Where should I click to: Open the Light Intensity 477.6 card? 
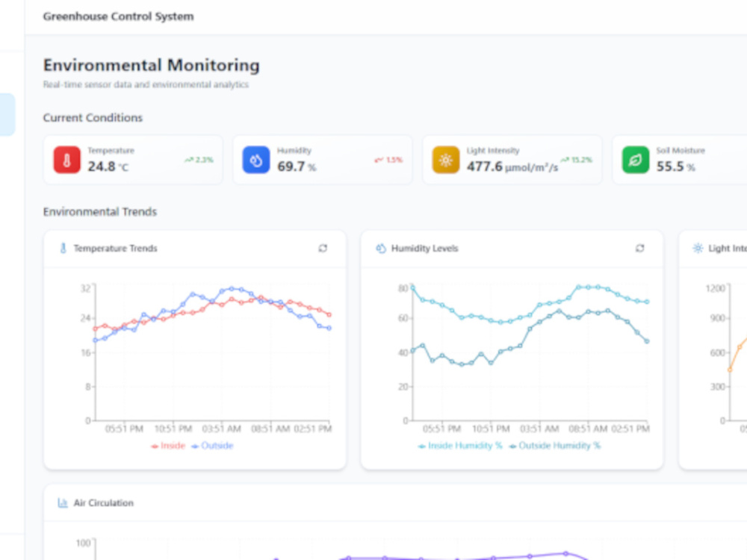[512, 160]
